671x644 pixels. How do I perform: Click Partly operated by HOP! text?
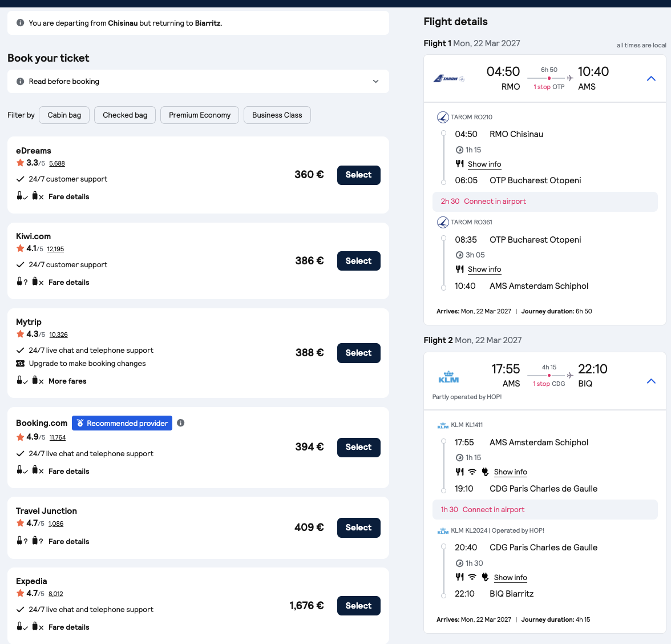click(467, 397)
